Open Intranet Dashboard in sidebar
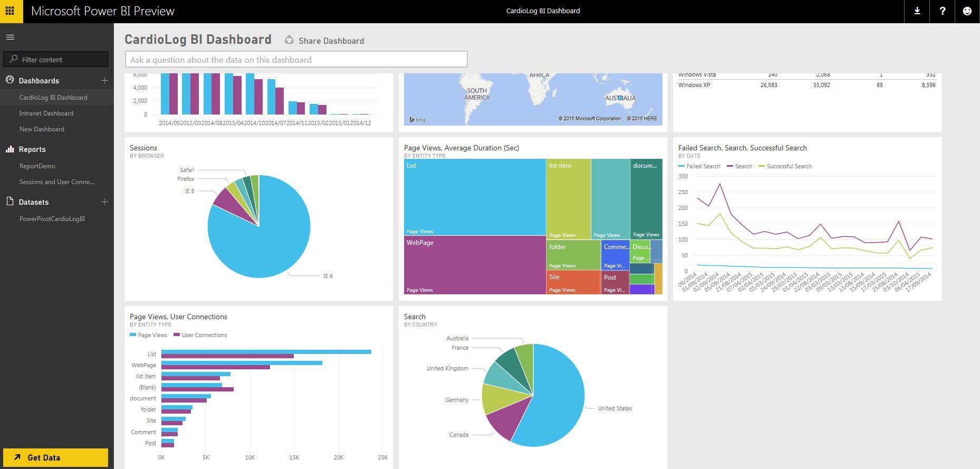The height and width of the screenshot is (469, 980). [46, 113]
